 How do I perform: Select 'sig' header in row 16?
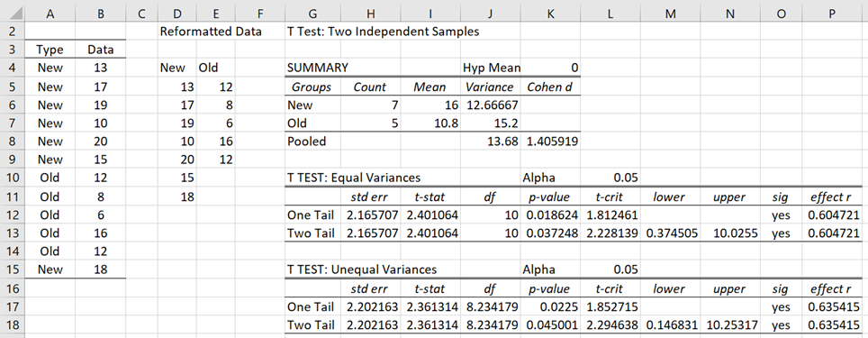click(781, 288)
